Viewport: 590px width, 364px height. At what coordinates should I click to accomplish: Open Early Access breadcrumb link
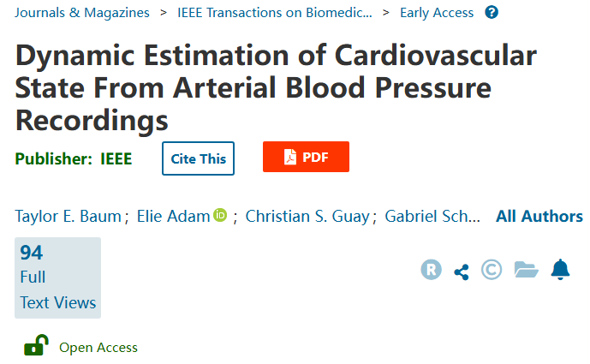(437, 13)
